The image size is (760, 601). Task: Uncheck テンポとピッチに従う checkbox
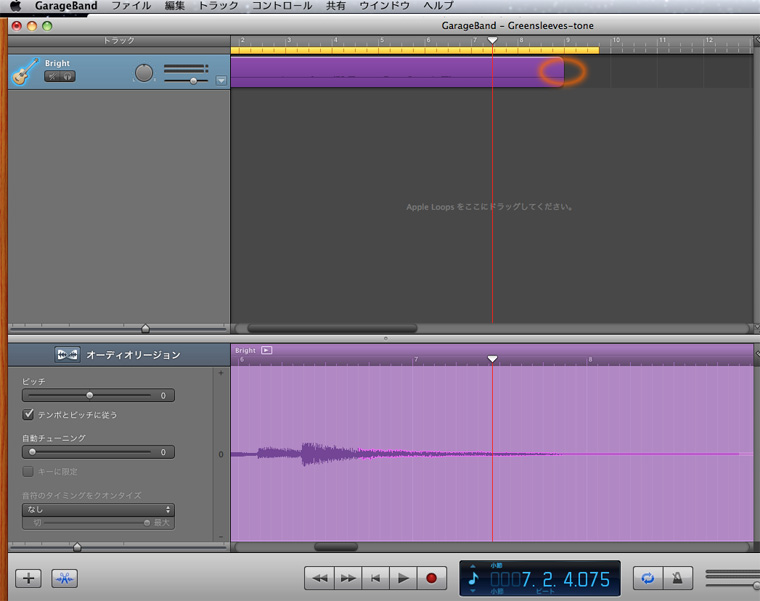point(28,414)
